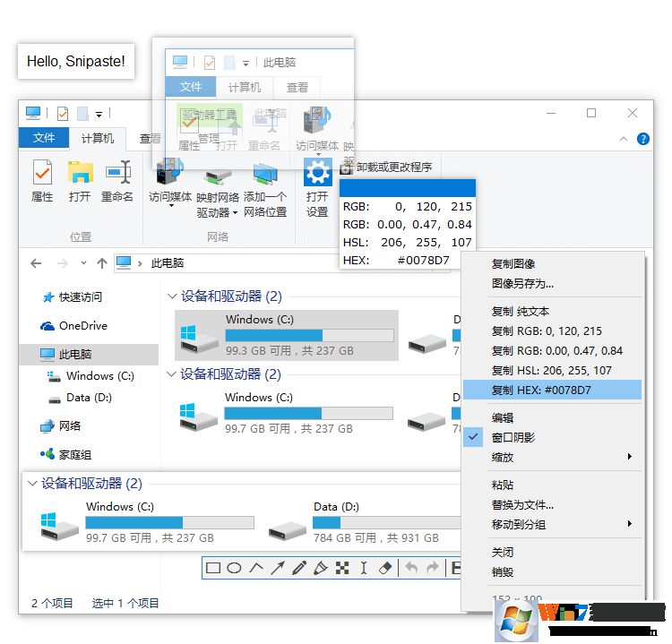Open 属性 properties in the ribbon

click(x=42, y=182)
